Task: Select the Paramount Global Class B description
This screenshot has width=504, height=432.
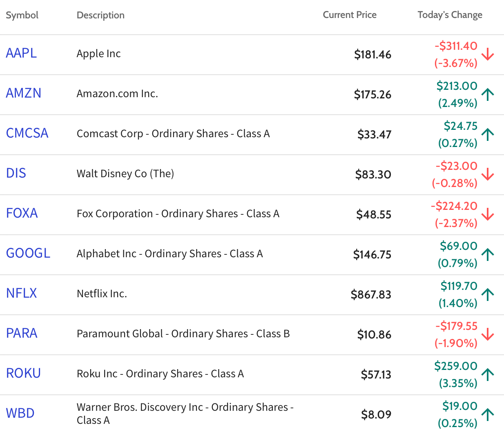Action: 183,334
